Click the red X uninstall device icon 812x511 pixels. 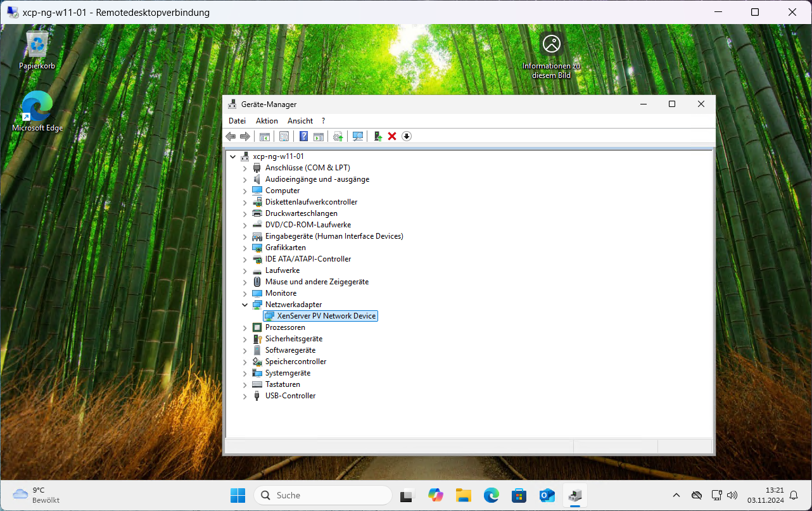tap(392, 136)
